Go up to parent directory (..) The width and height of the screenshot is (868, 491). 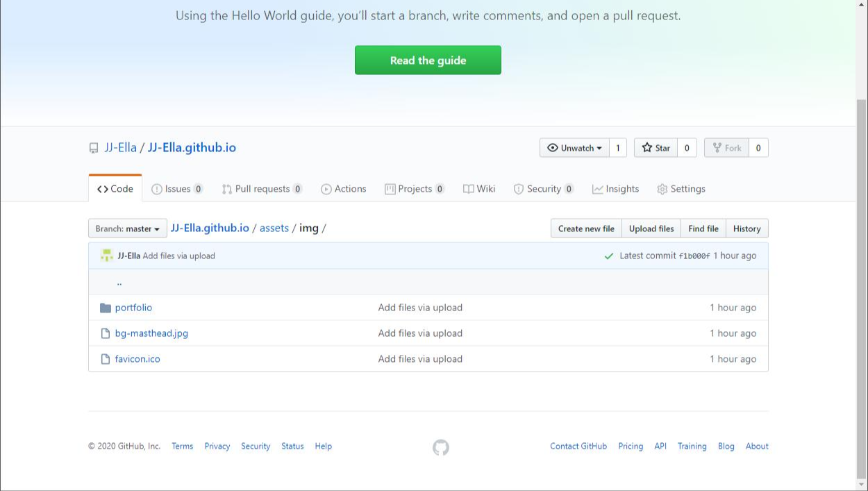click(119, 282)
